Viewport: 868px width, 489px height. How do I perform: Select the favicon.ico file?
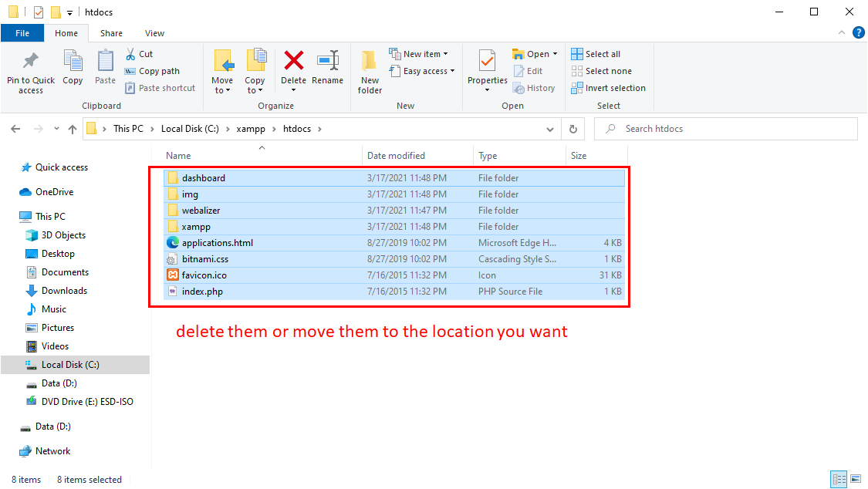click(x=394, y=275)
